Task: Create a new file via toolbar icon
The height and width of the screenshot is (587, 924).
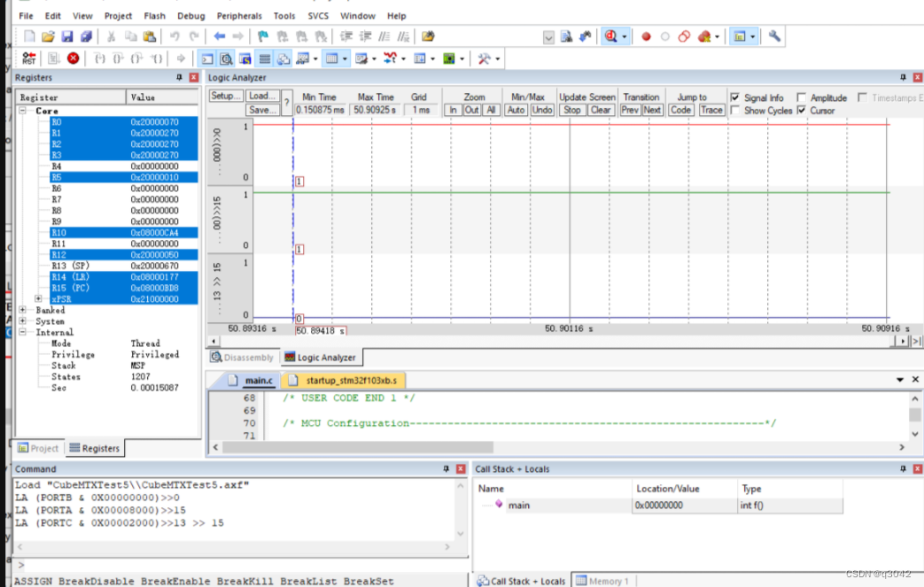Action: 29,36
